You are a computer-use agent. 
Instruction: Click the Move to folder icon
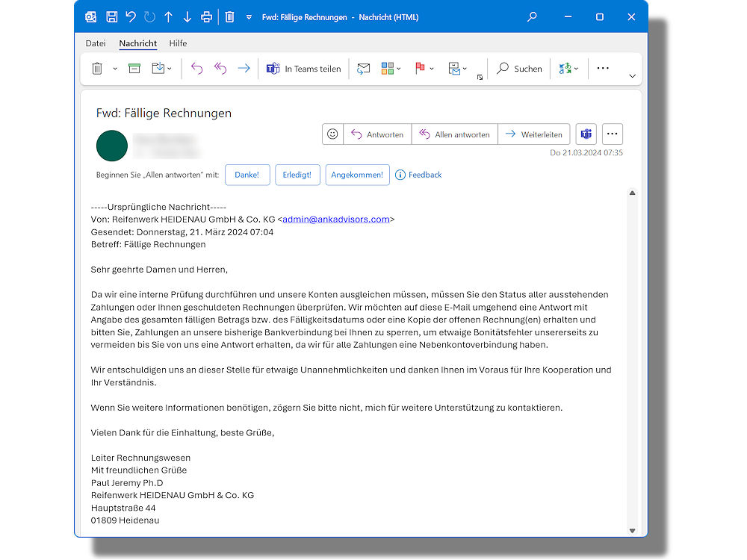[x=158, y=69]
